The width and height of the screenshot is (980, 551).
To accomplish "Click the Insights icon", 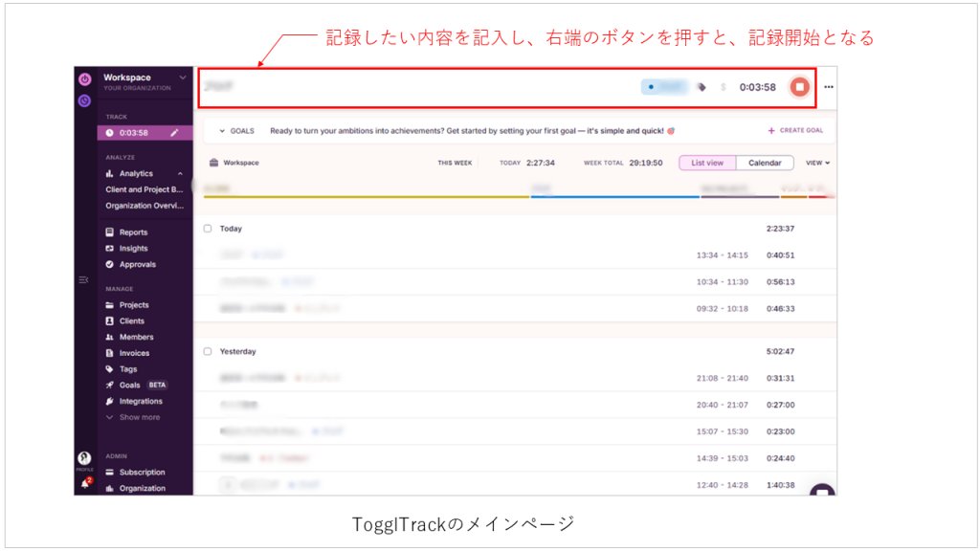I will click(x=109, y=248).
